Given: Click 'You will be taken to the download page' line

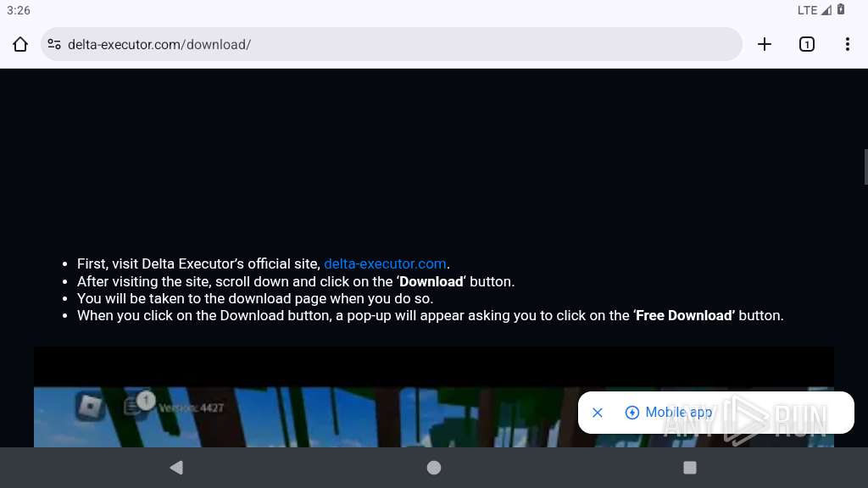Looking at the screenshot, I should pyautogui.click(x=255, y=299).
